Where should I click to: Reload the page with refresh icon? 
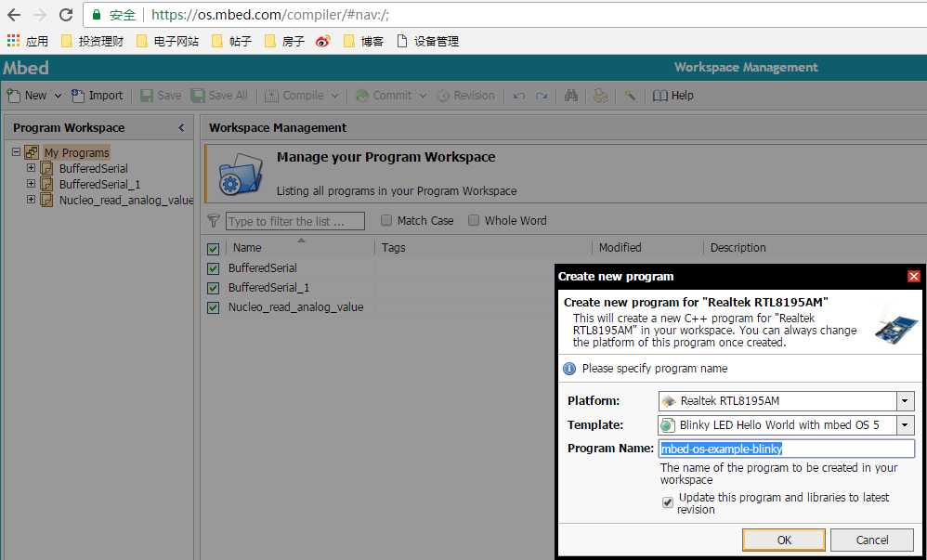66,15
